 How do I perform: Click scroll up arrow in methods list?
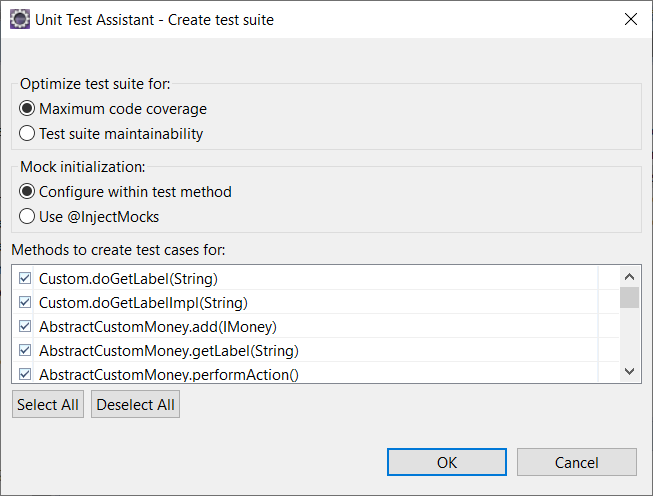(x=630, y=277)
